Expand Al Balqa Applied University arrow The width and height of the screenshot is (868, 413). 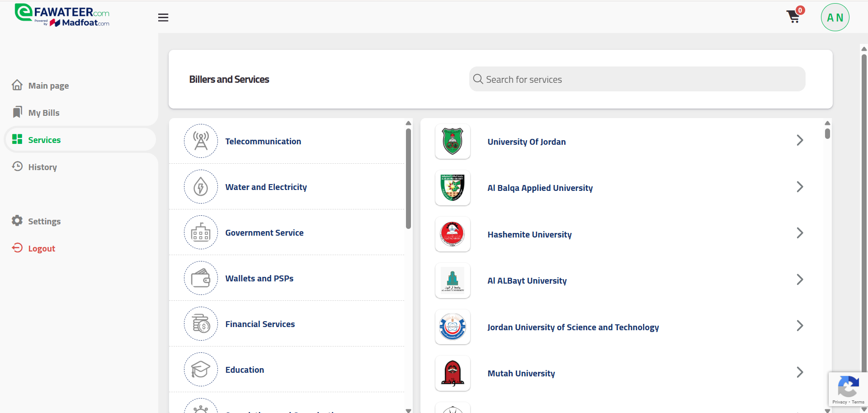pos(799,187)
